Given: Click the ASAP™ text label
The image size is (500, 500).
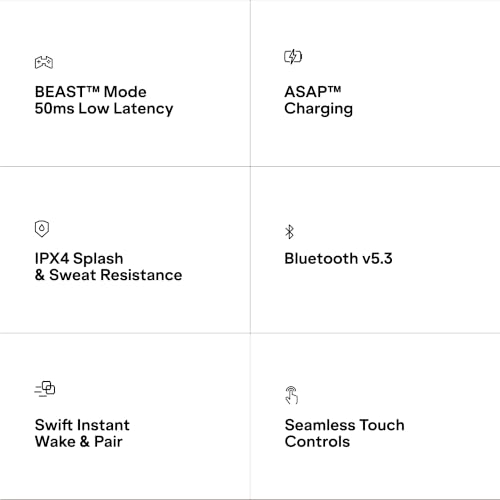Looking at the screenshot, I should pos(313,92).
